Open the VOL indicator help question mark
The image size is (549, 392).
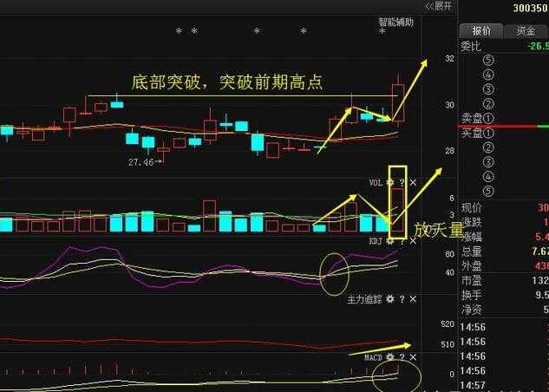coord(402,182)
